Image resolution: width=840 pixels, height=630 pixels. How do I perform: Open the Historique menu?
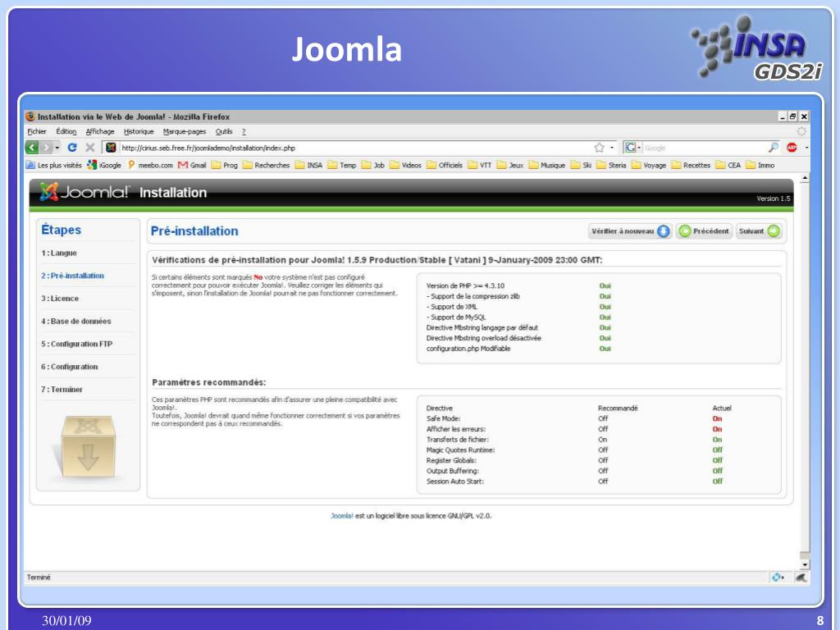pos(139,131)
